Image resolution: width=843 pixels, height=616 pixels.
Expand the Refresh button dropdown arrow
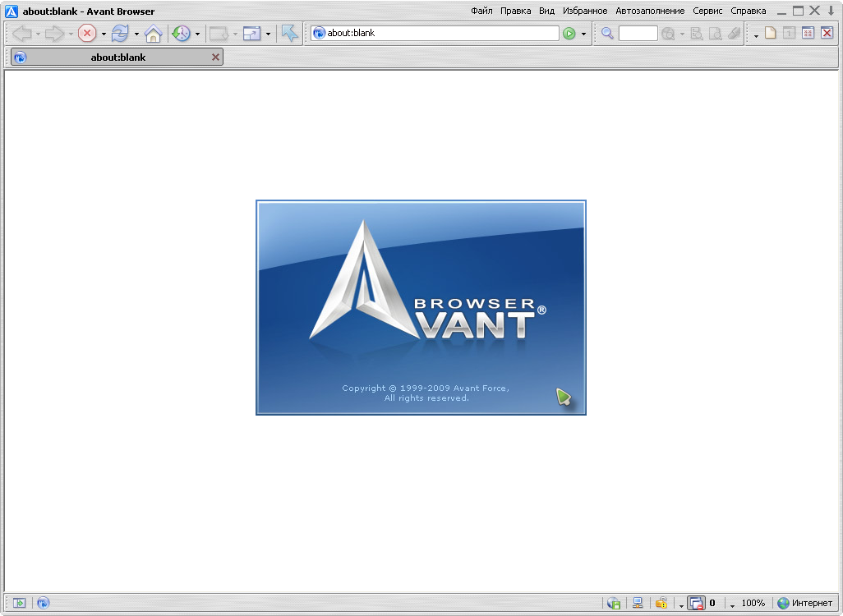coord(136,34)
